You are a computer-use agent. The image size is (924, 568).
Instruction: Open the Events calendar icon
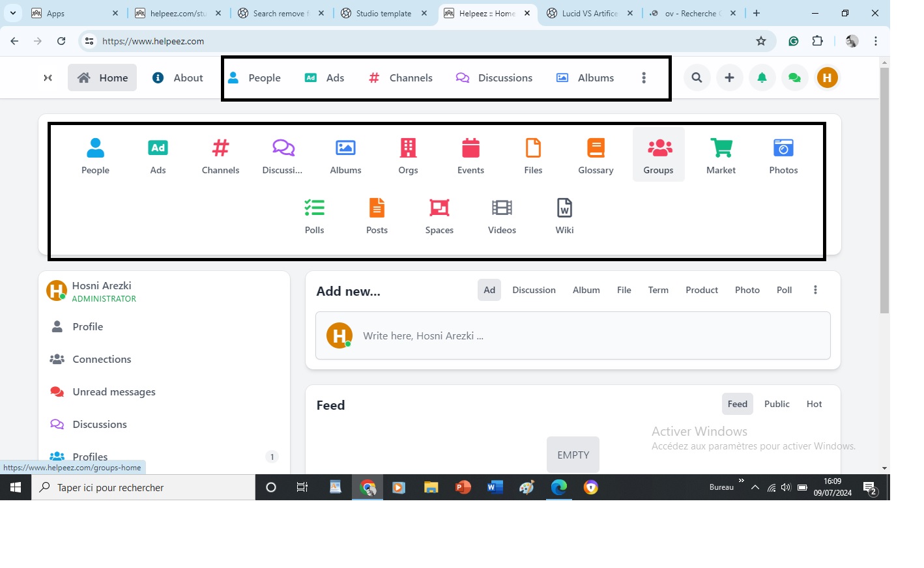[x=470, y=149]
